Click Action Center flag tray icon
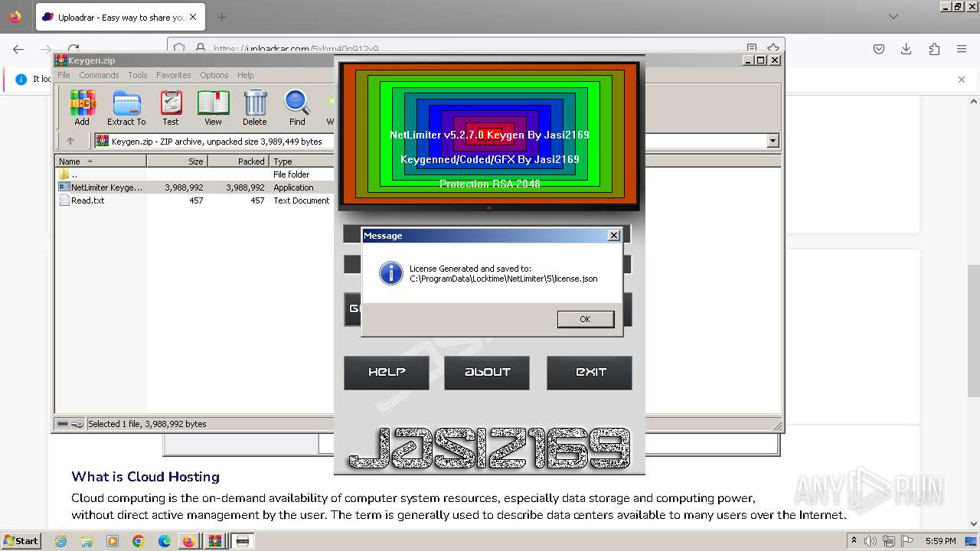 [908, 541]
